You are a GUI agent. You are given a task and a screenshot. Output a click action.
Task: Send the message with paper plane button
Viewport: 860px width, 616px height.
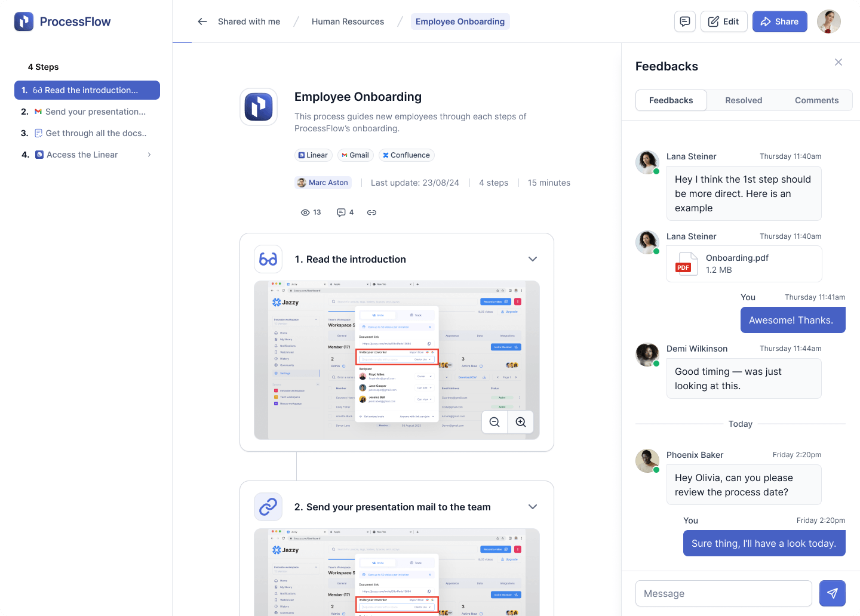click(x=833, y=593)
